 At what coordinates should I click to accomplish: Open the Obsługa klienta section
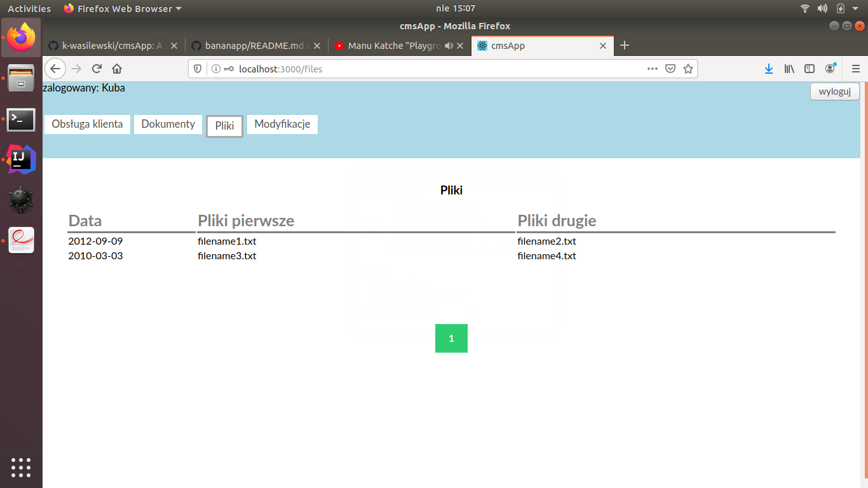[87, 124]
